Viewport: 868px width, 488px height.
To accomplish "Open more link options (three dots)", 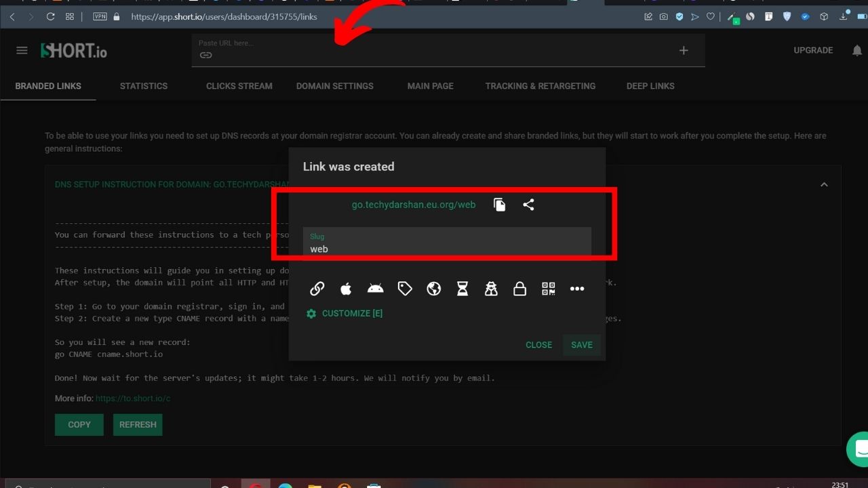I will [x=577, y=289].
